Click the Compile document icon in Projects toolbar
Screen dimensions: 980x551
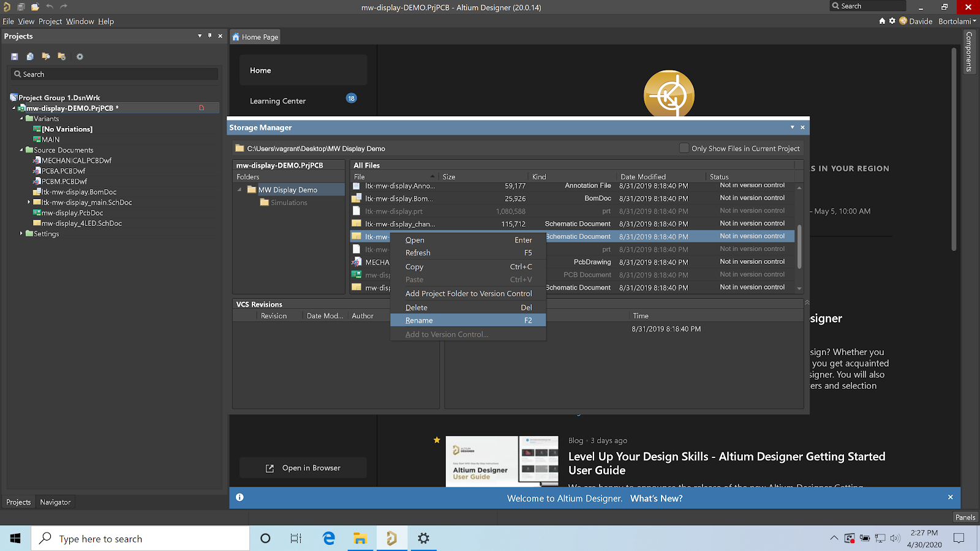coord(30,56)
